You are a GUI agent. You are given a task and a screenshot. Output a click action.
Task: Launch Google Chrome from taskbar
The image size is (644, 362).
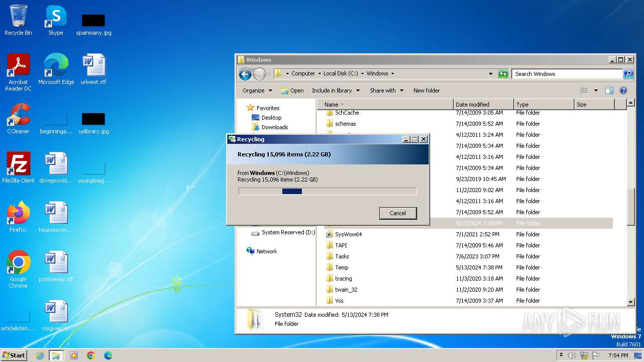click(x=91, y=355)
